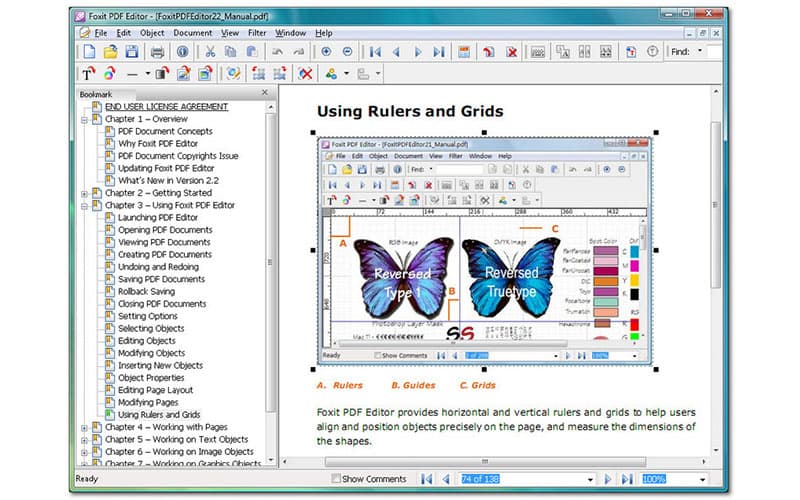Select the 'Rollback Saving' bookmark
The height and width of the screenshot is (500, 800).
pos(146,292)
